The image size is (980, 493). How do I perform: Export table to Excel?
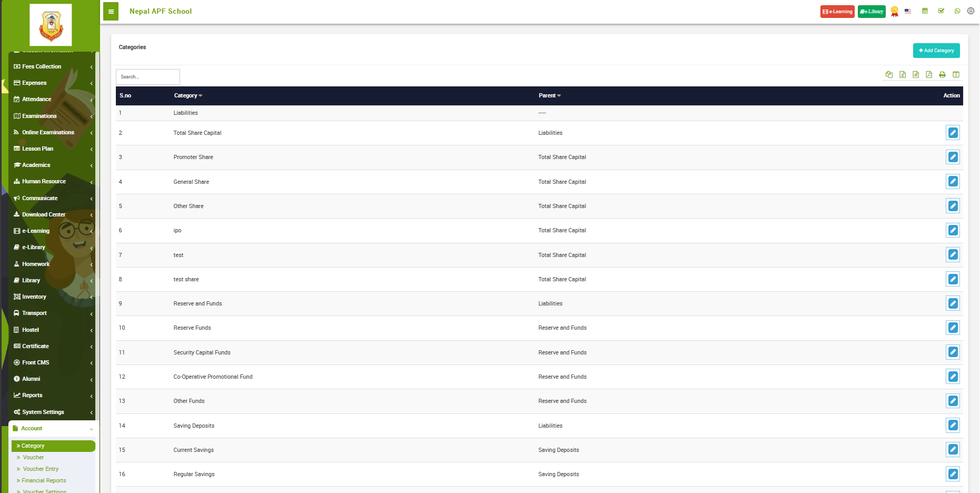coord(902,75)
